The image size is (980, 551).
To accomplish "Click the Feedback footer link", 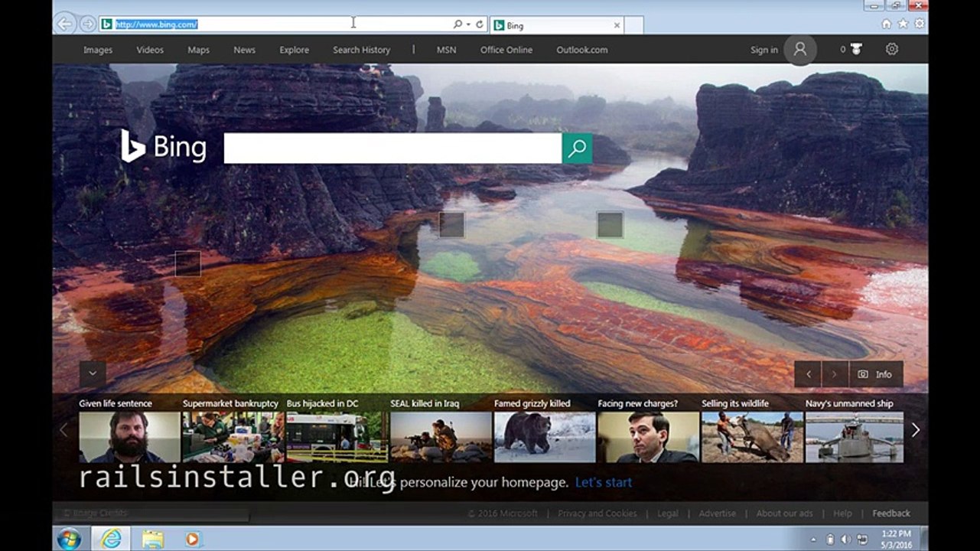I will point(891,514).
